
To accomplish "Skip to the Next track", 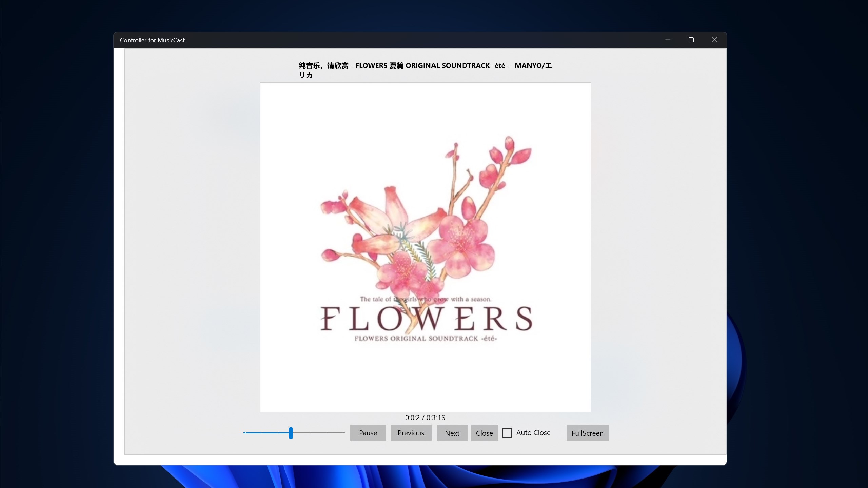I will (452, 433).
